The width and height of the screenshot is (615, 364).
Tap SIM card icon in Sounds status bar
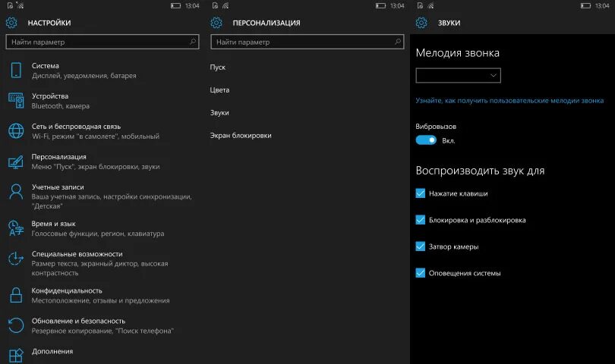pyautogui.click(x=420, y=5)
